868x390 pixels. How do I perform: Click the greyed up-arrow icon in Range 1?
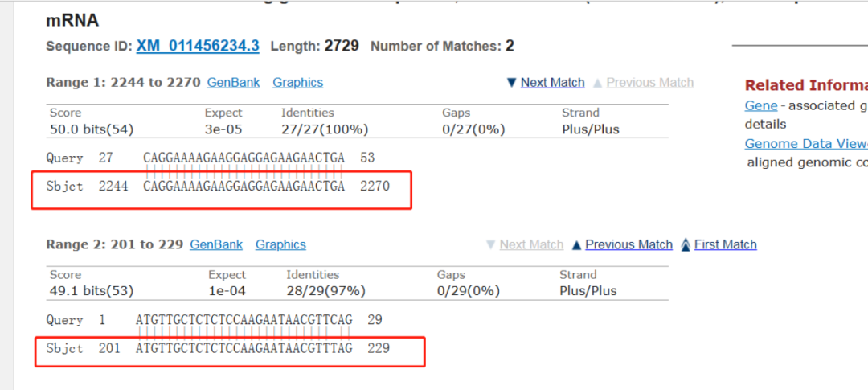597,83
